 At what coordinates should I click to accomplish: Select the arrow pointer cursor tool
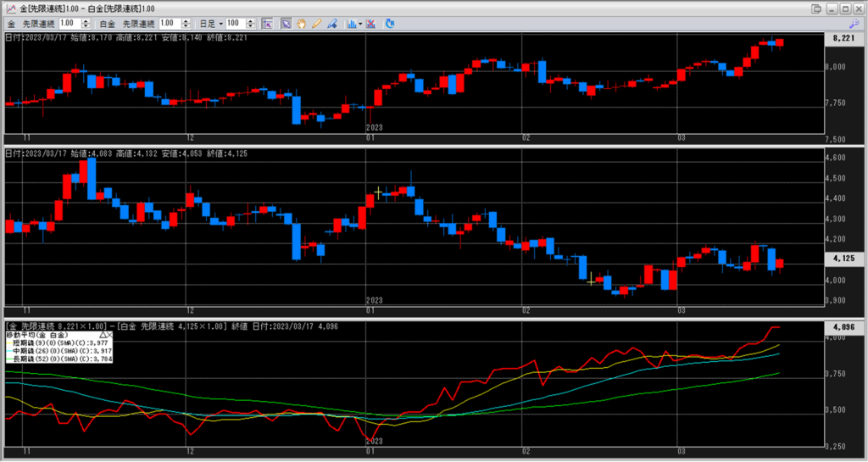[x=287, y=24]
